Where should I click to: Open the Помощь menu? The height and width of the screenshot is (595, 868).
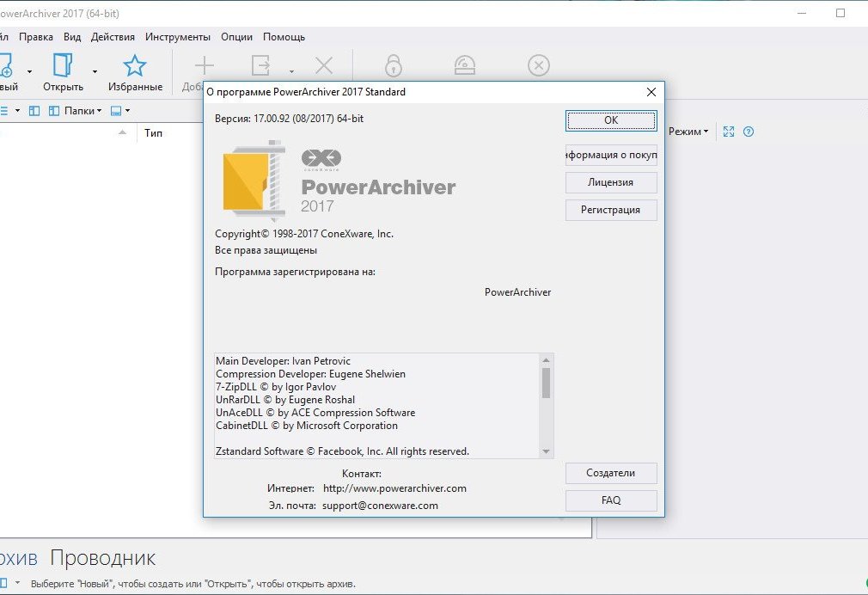[x=284, y=37]
